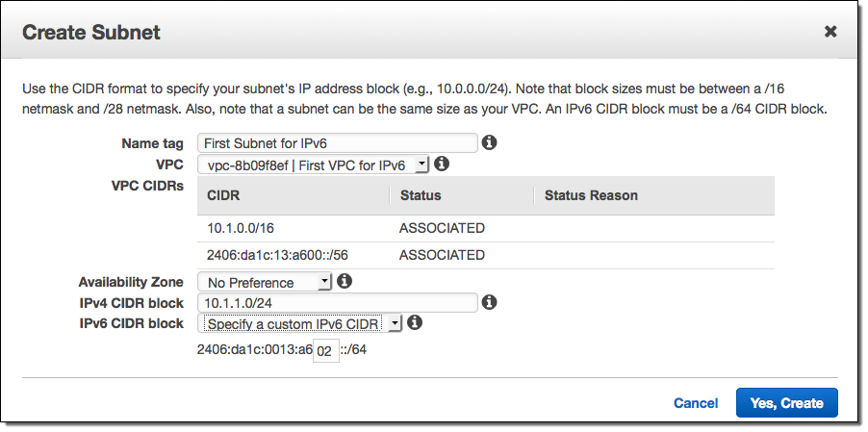868x432 pixels.
Task: Click the info icon next to VPC dropdown
Action: (x=442, y=165)
